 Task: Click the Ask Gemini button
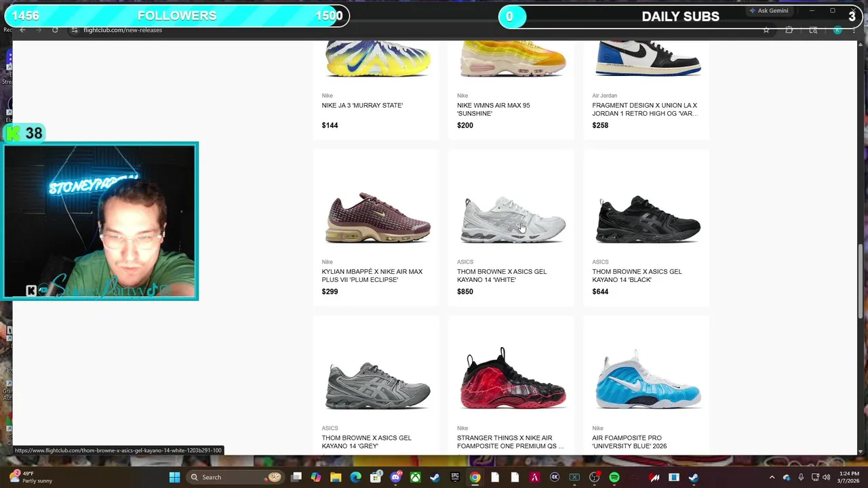click(768, 11)
